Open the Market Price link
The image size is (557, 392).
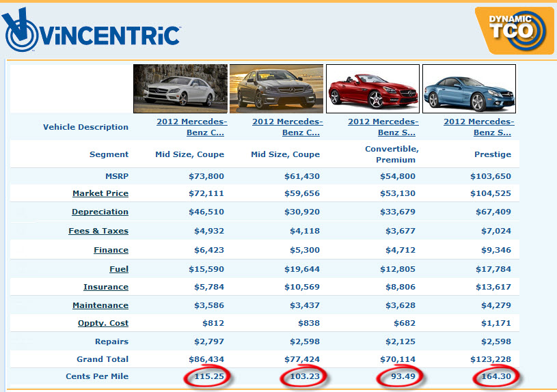click(100, 193)
